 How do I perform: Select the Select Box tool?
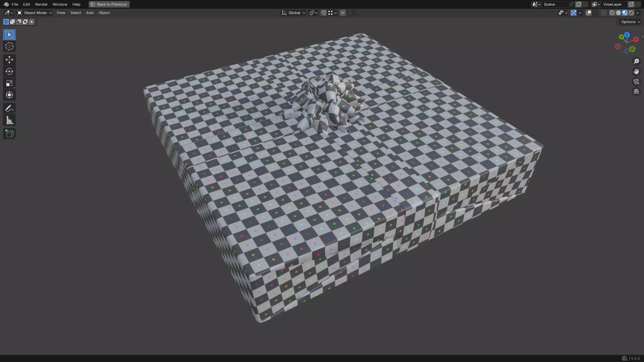[9, 35]
